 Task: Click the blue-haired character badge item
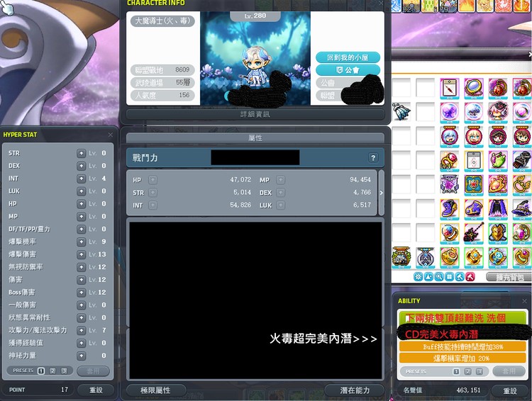(450, 136)
